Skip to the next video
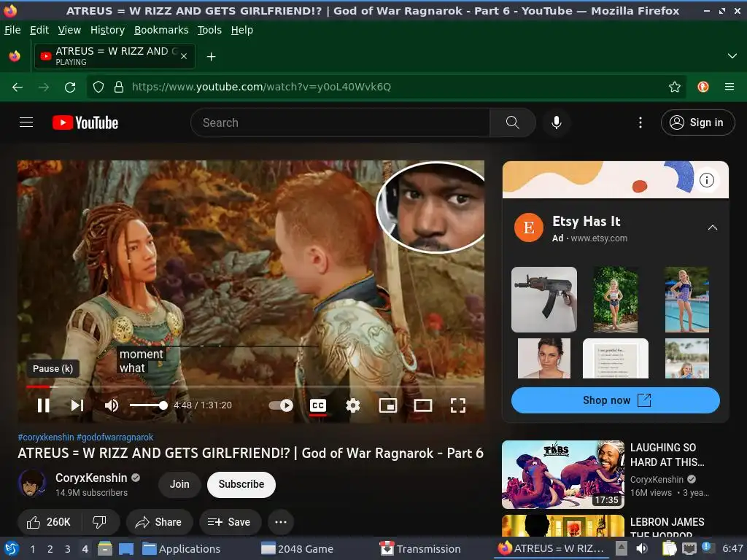 pos(77,405)
